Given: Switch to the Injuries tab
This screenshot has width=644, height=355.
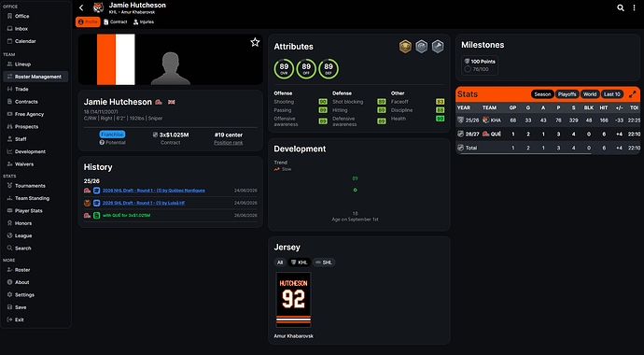Looking at the screenshot, I should [144, 21].
